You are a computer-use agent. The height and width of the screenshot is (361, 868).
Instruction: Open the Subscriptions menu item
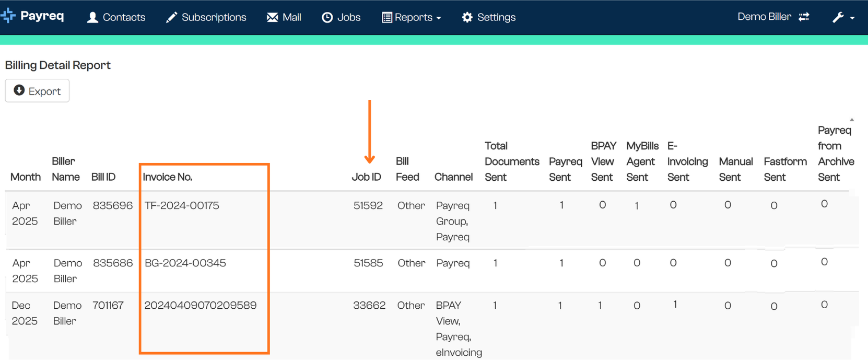pyautogui.click(x=206, y=17)
